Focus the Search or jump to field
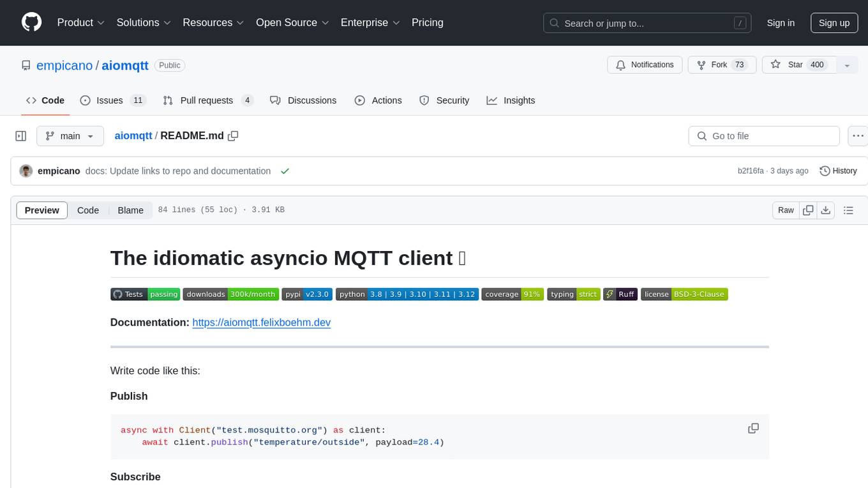The height and width of the screenshot is (488, 868). click(647, 23)
